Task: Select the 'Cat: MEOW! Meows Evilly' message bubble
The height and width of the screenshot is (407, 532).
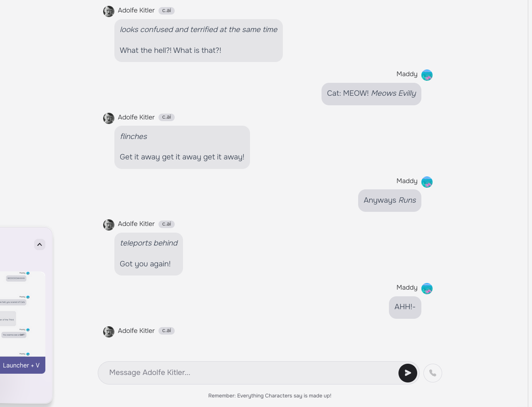Action: click(371, 94)
